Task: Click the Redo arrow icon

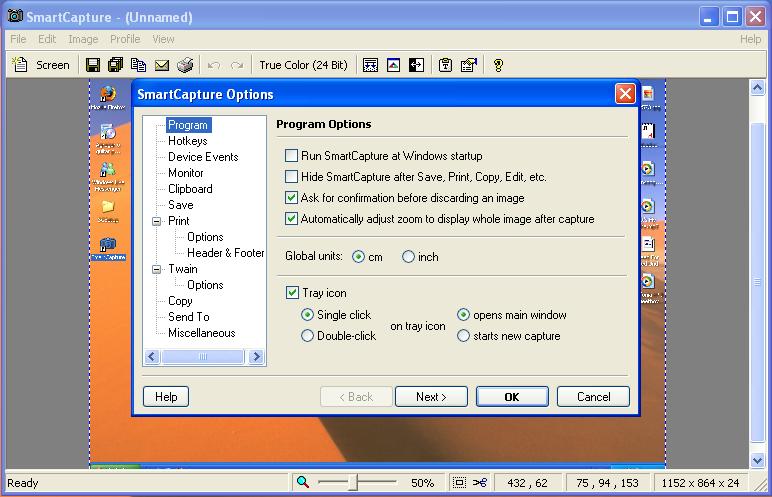Action: point(237,65)
